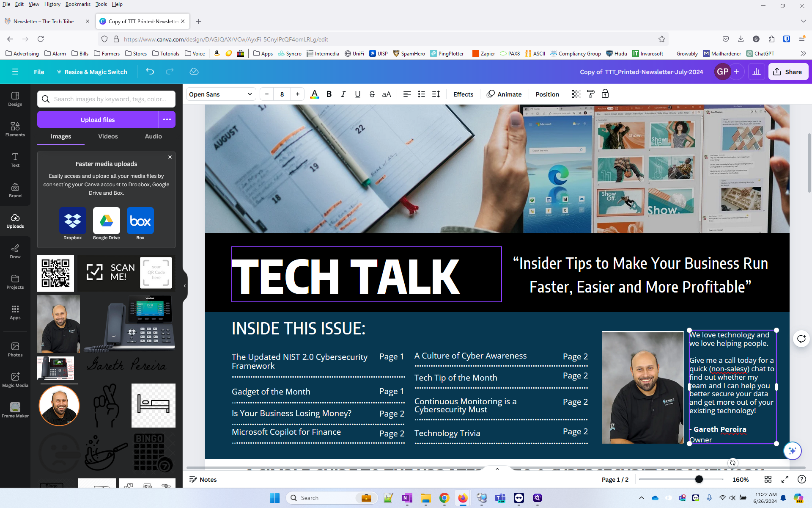
Task: Adjust the zoom slider handle
Action: (699, 479)
